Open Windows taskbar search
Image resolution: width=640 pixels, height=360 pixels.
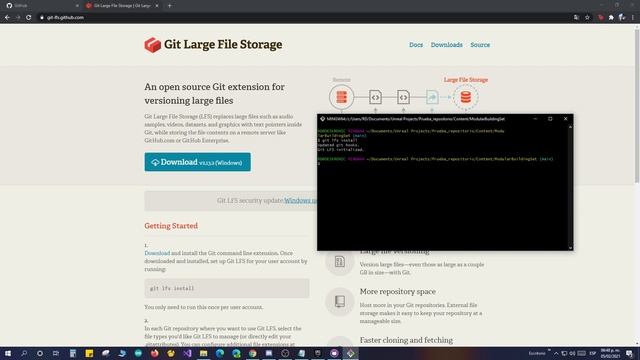click(x=24, y=353)
